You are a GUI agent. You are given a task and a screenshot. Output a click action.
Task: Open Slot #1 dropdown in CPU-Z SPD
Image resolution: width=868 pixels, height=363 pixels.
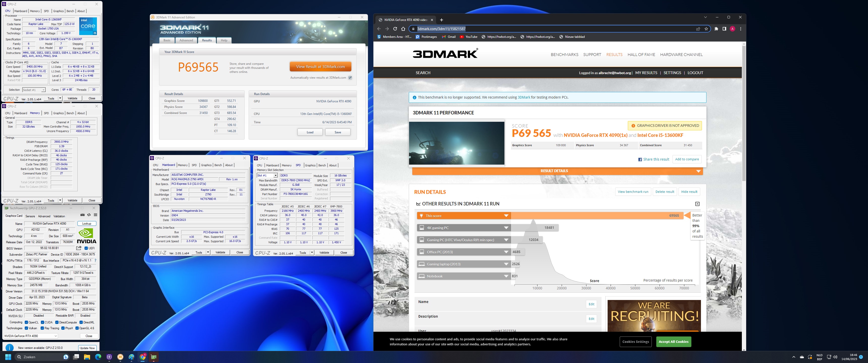coord(267,175)
